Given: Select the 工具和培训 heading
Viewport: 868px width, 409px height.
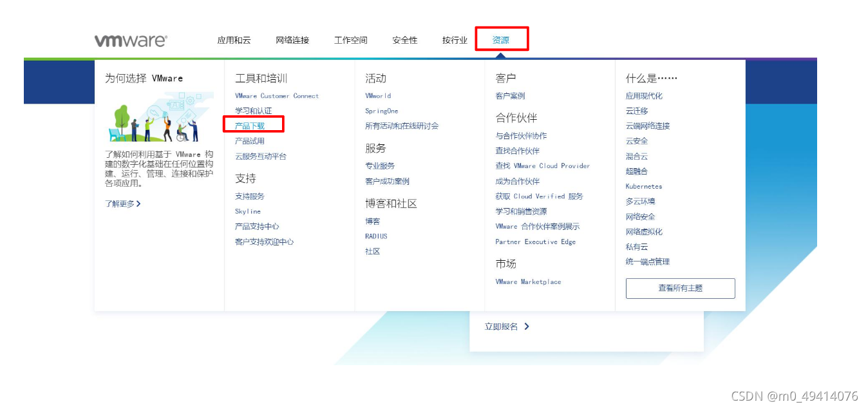Looking at the screenshot, I should click(261, 78).
